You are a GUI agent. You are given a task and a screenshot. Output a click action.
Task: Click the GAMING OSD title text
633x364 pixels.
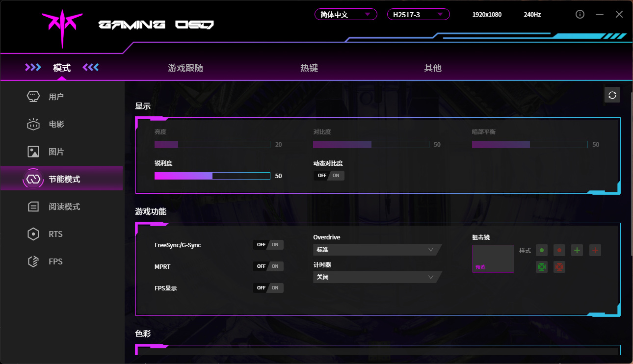(x=156, y=25)
